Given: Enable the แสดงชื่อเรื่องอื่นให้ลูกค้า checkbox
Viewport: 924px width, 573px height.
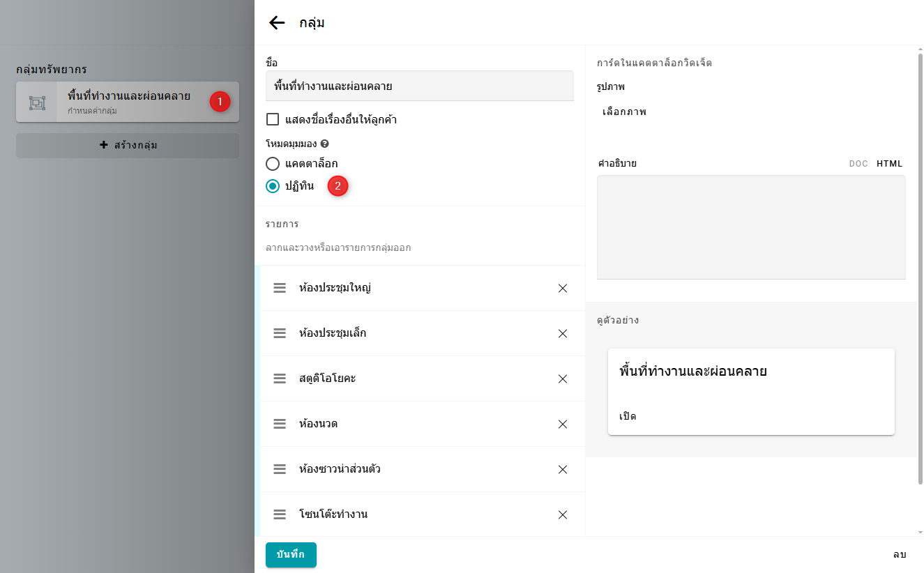Looking at the screenshot, I should (x=273, y=119).
